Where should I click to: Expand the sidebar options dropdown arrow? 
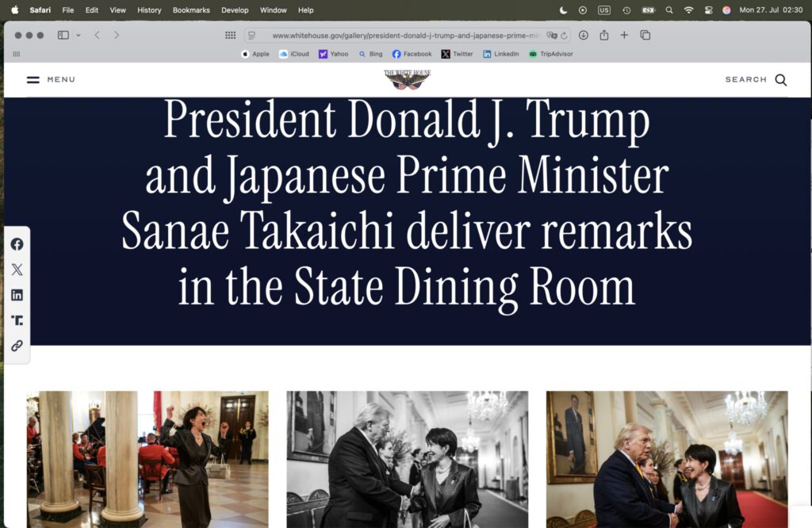[79, 35]
